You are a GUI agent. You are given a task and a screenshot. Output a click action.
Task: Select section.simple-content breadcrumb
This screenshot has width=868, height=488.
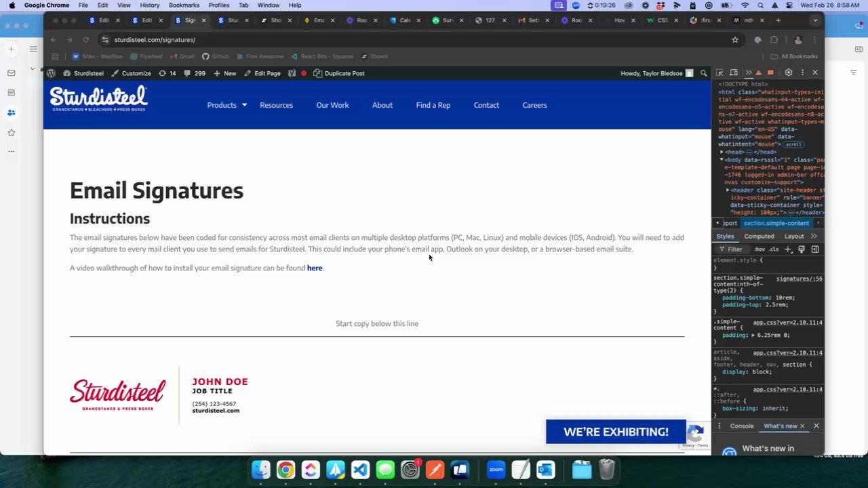pyautogui.click(x=776, y=223)
